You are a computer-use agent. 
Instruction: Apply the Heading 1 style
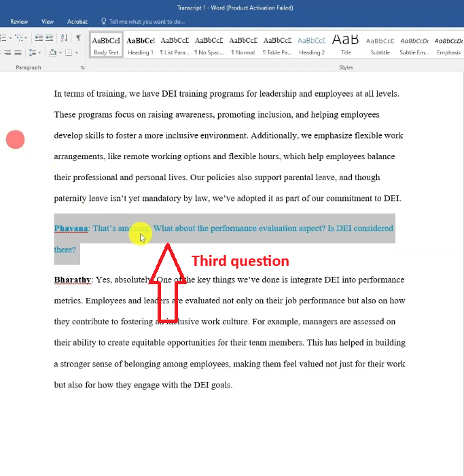click(141, 45)
